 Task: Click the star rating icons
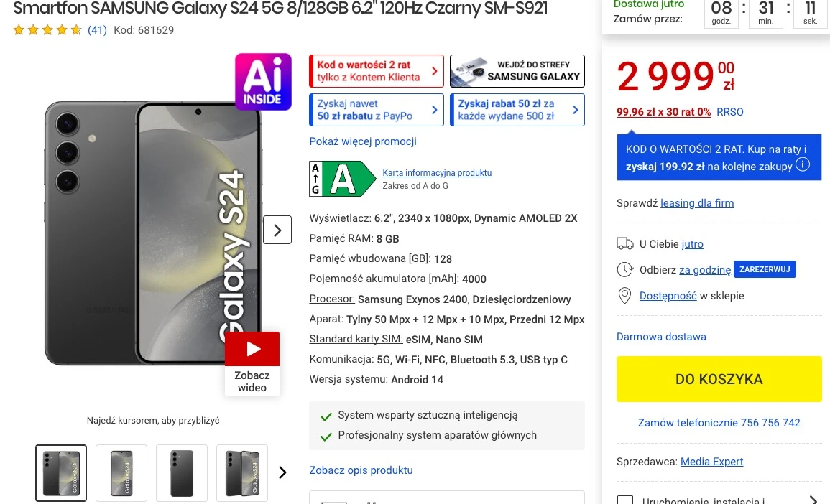coord(47,30)
